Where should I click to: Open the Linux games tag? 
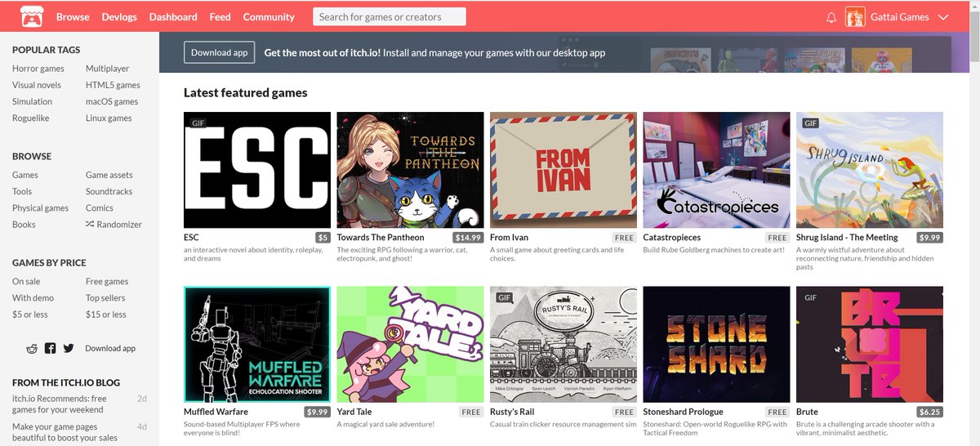tap(109, 118)
